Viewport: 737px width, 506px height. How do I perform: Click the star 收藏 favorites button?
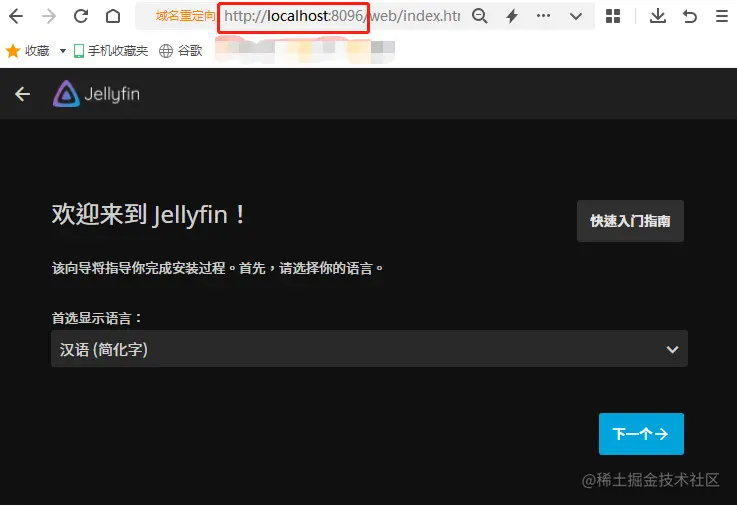point(27,50)
